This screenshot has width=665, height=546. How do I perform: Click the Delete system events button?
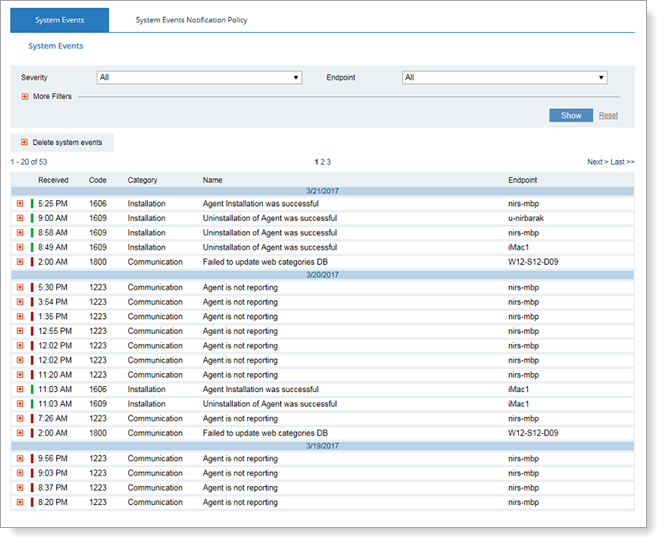(68, 142)
